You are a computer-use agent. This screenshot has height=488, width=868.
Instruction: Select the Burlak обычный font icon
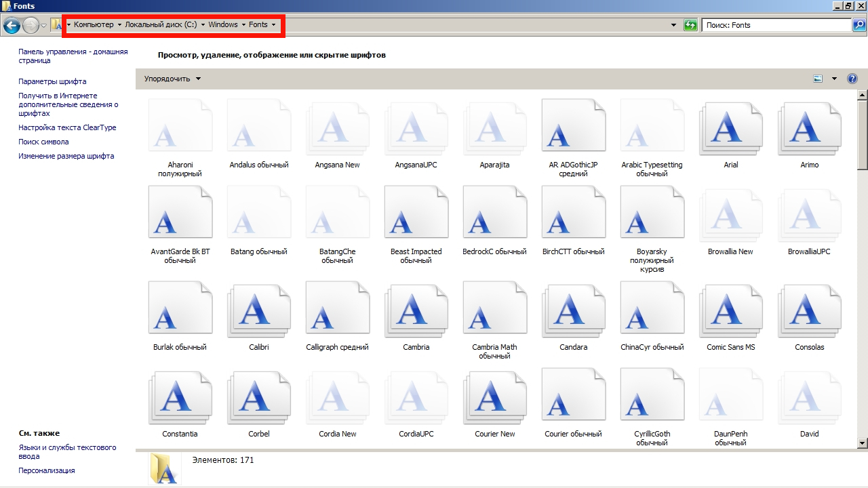(180, 307)
